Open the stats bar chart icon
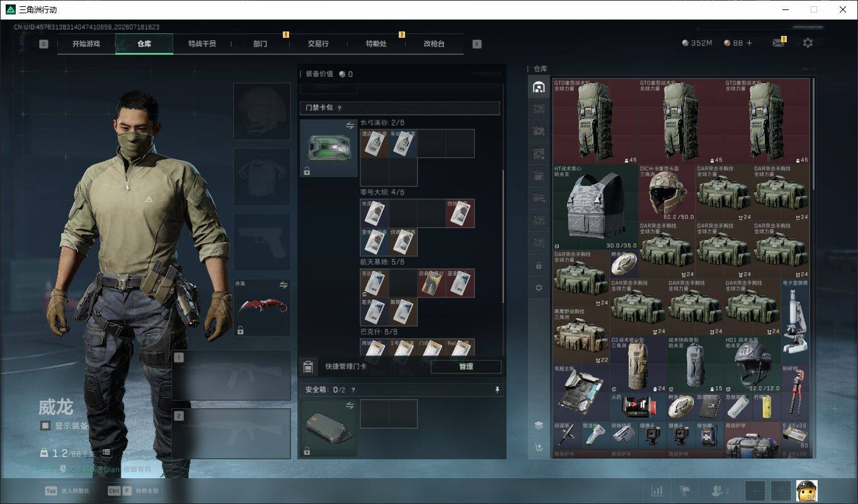858x504 pixels. (656, 490)
